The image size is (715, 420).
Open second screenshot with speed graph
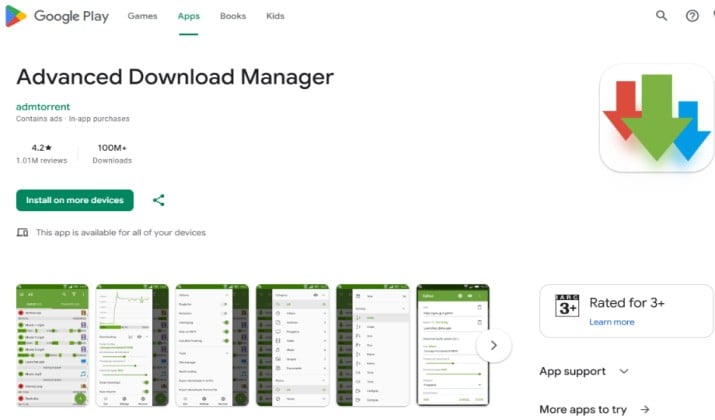pyautogui.click(x=132, y=345)
